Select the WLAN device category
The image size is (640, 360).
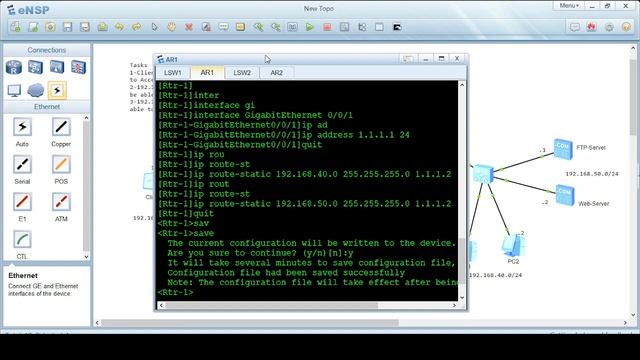[57, 67]
